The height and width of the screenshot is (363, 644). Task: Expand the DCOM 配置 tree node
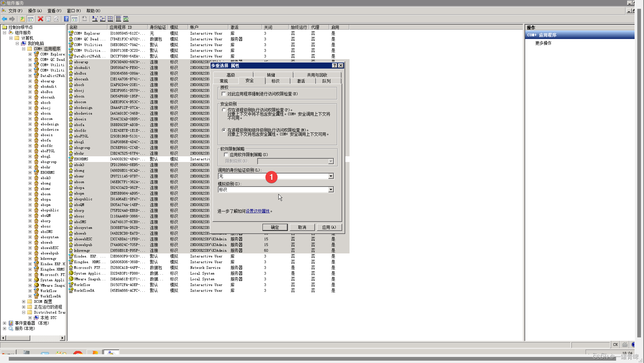coord(24,301)
